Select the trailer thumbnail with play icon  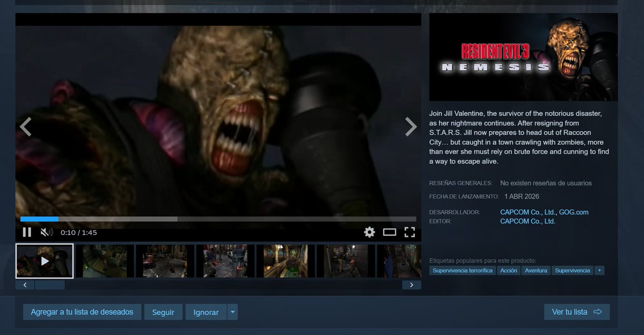tap(45, 261)
